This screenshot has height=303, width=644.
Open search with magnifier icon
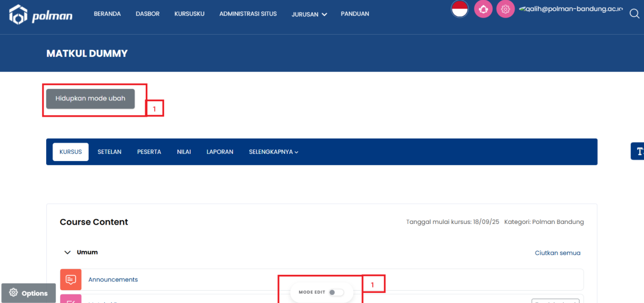pyautogui.click(x=634, y=14)
